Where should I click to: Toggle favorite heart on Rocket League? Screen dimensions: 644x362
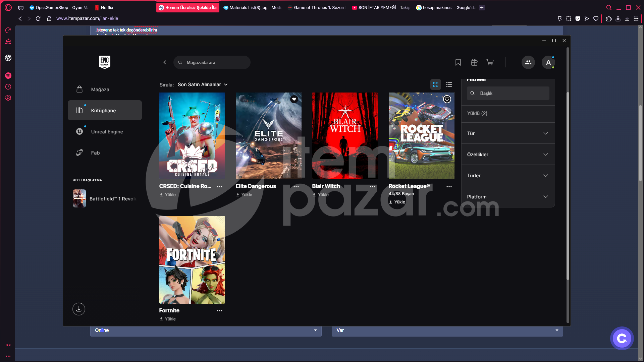point(447,99)
